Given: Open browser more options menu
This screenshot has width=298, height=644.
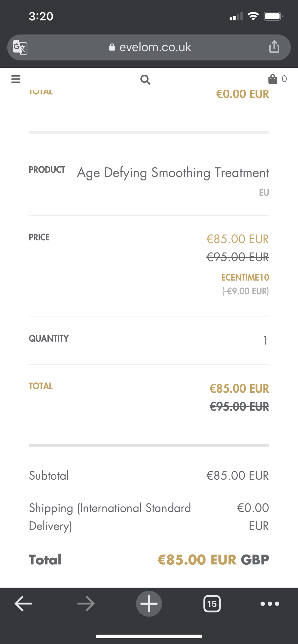Looking at the screenshot, I should 270,604.
